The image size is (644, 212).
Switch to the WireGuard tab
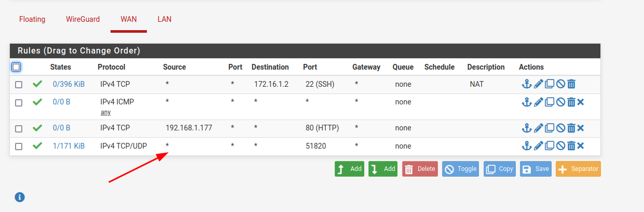(x=83, y=19)
